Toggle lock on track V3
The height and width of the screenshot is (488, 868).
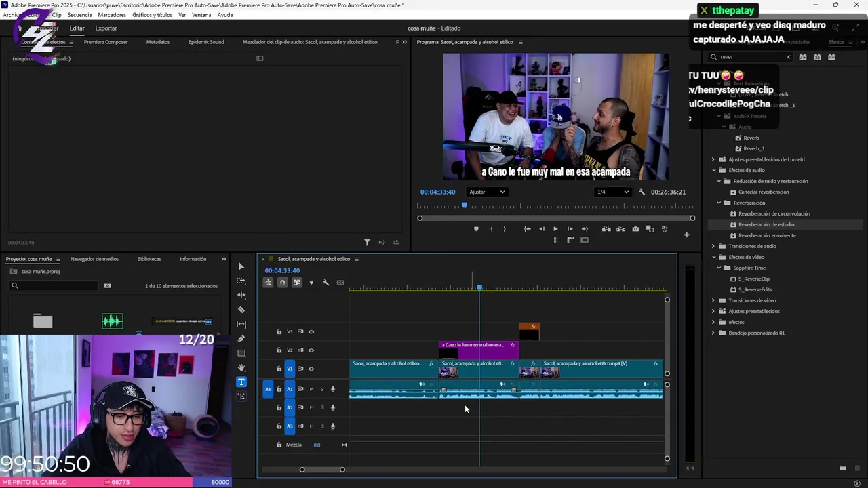point(279,332)
